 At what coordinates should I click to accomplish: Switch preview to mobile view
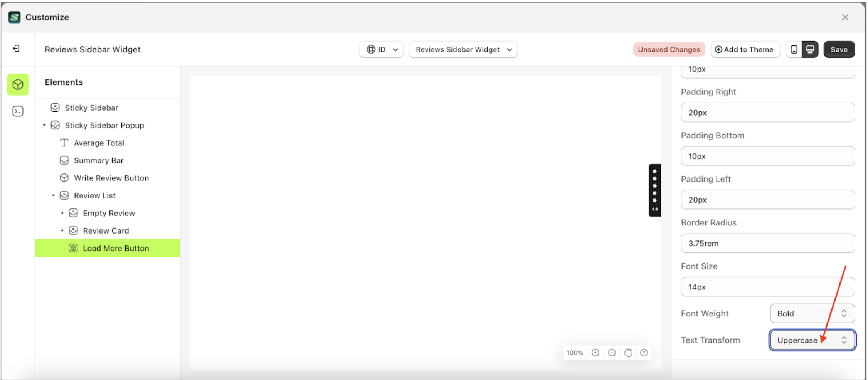(x=794, y=49)
